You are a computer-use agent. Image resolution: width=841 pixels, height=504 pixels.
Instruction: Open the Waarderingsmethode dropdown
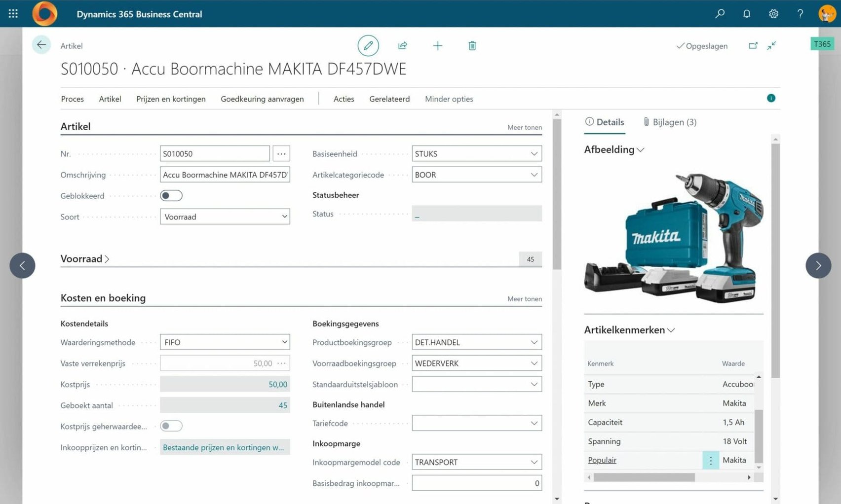[225, 342]
